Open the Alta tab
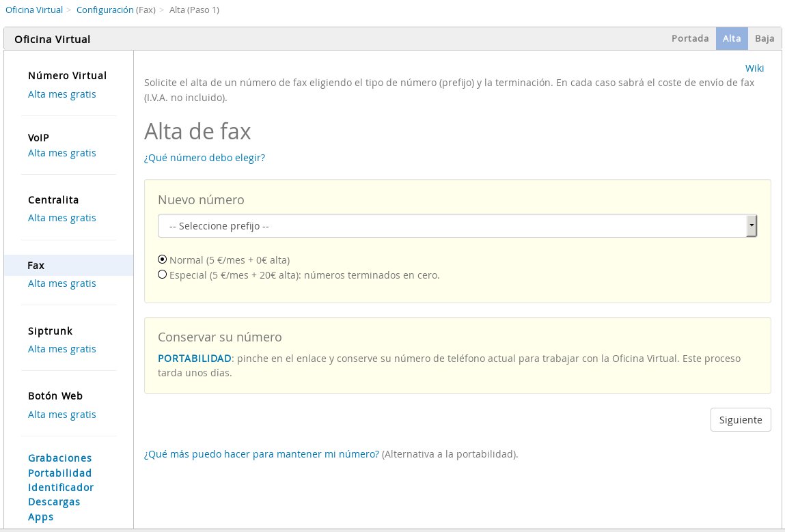This screenshot has height=532, width=785. point(732,38)
